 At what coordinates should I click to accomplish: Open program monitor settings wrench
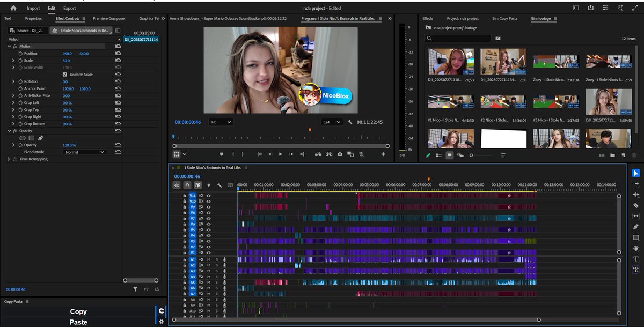pos(350,122)
